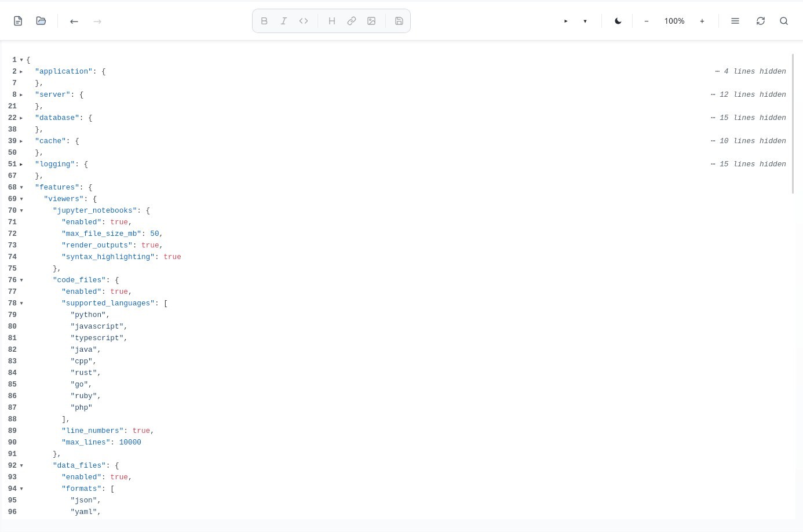The image size is (803, 532).
Task: Collapse the "supported_languages" array
Action: point(21,303)
